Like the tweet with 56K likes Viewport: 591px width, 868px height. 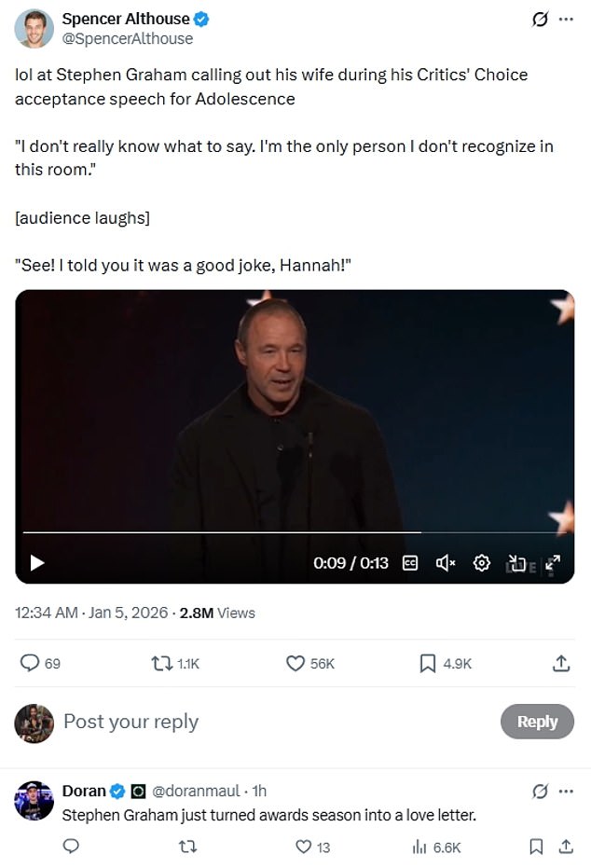295,663
